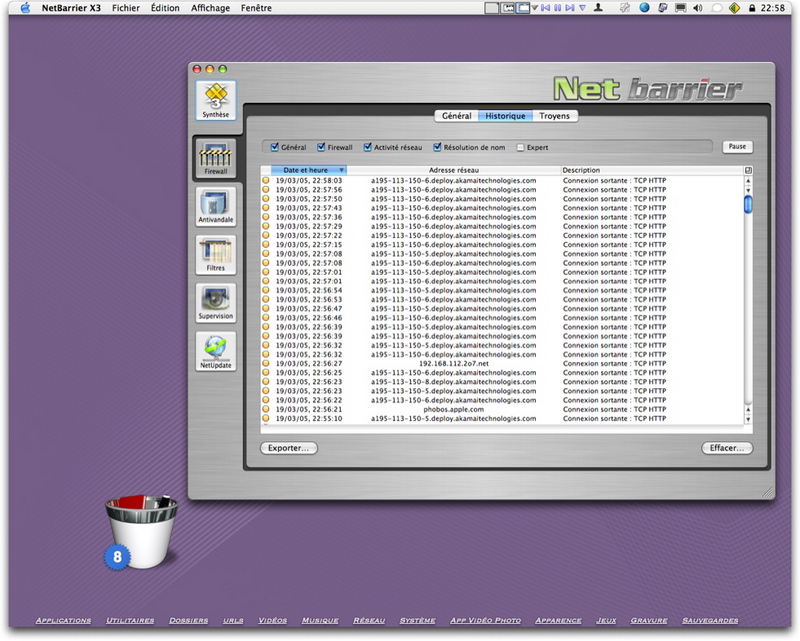
Task: Open blue triangle dropdown in menu bar
Action: click(x=582, y=8)
